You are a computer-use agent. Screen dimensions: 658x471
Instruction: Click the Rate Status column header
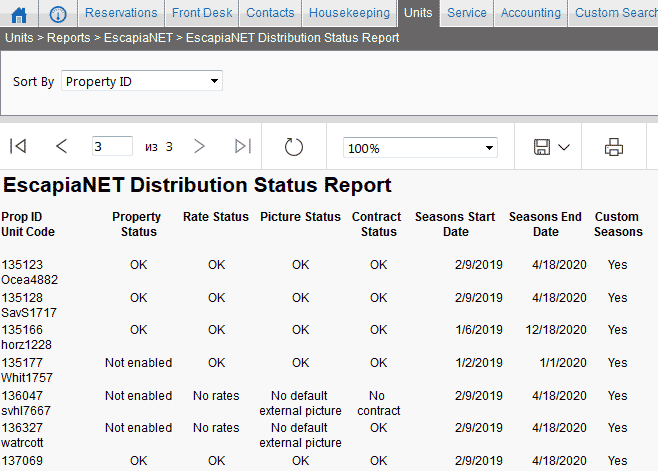coord(216,217)
